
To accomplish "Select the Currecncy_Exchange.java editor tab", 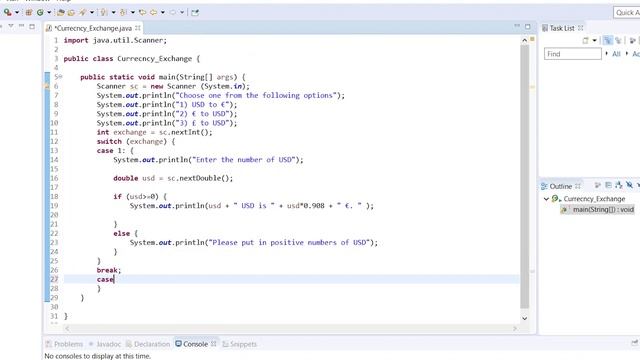I will point(93,28).
